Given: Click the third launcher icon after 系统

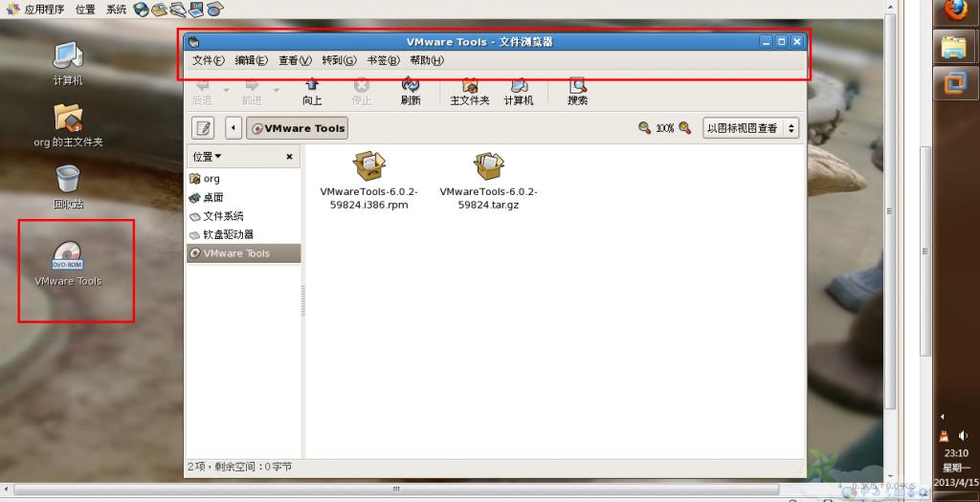Looking at the screenshot, I should pos(178,9).
